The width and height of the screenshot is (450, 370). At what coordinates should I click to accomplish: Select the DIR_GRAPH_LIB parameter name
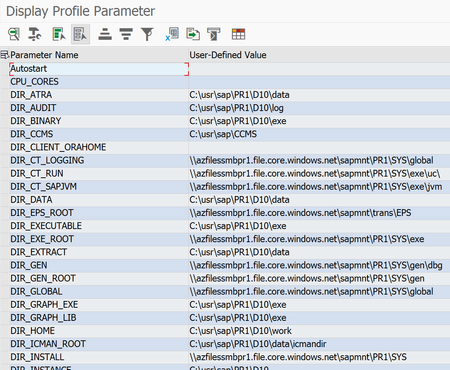click(x=43, y=318)
